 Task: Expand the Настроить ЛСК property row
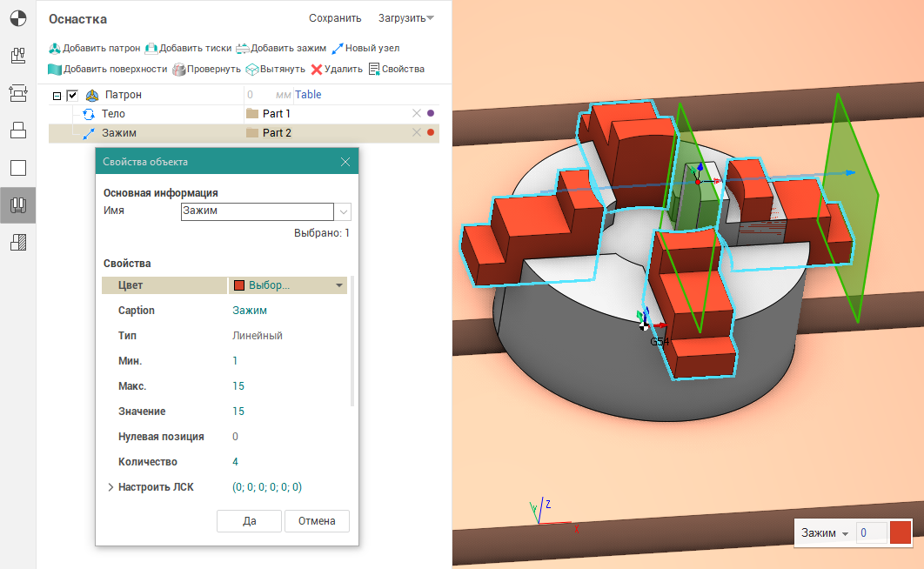point(110,487)
